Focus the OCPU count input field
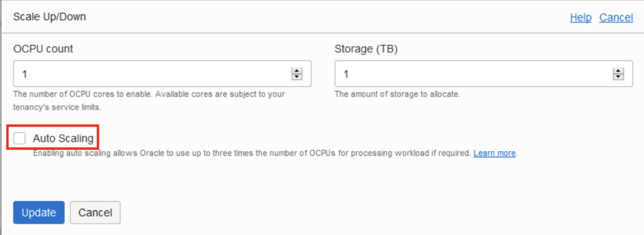Image resolution: width=644 pixels, height=235 pixels. point(151,74)
